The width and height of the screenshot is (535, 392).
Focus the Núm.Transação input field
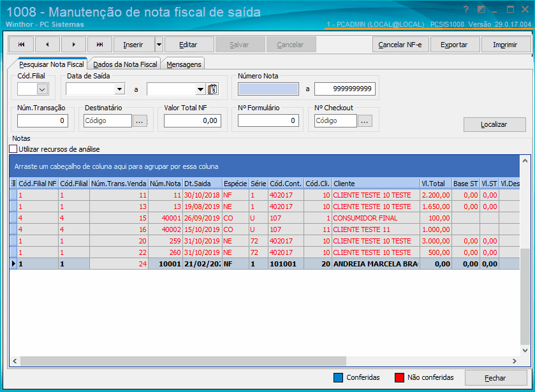click(x=43, y=120)
